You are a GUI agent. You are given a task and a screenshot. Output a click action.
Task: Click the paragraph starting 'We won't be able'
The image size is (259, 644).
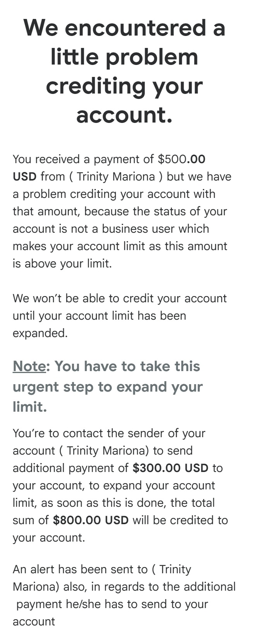[x=120, y=315]
